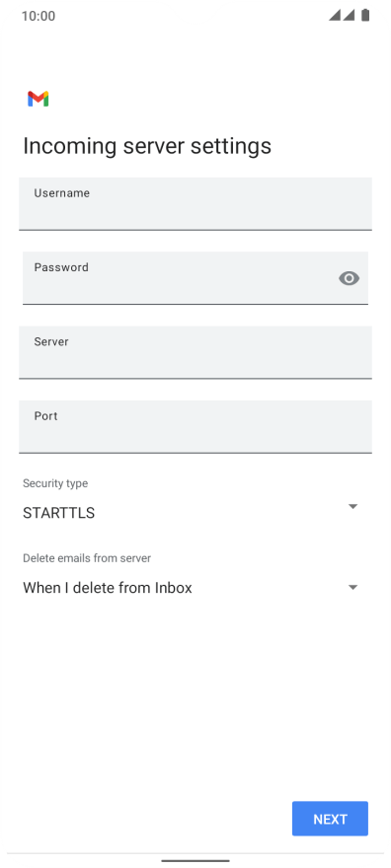
Task: Tap the Gmail logo icon
Action: tap(39, 99)
